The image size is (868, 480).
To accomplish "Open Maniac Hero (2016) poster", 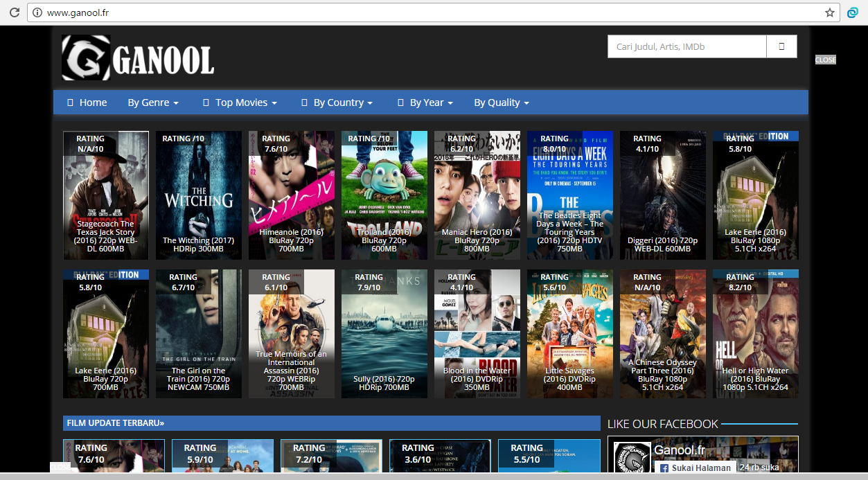I will click(477, 195).
